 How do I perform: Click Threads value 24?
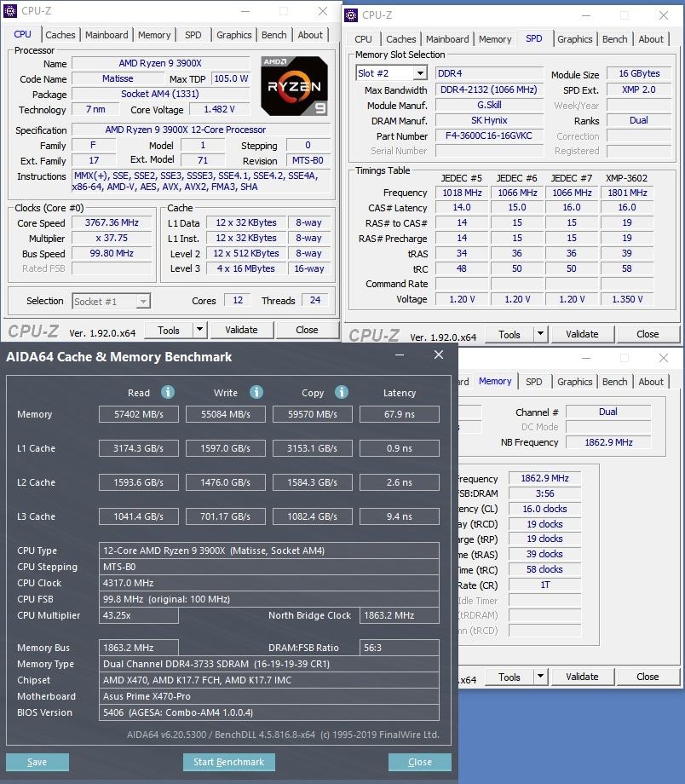tap(315, 301)
